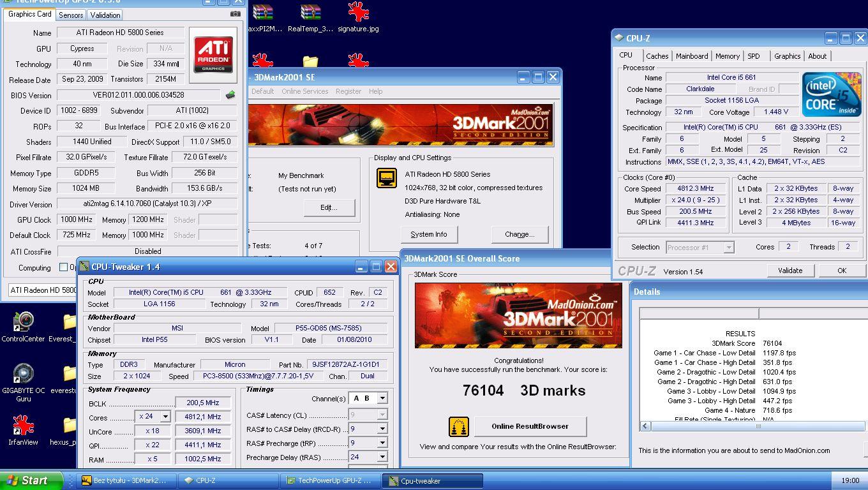Click the '1197.8 fps' result in Details
The image size is (868, 490).
click(779, 353)
